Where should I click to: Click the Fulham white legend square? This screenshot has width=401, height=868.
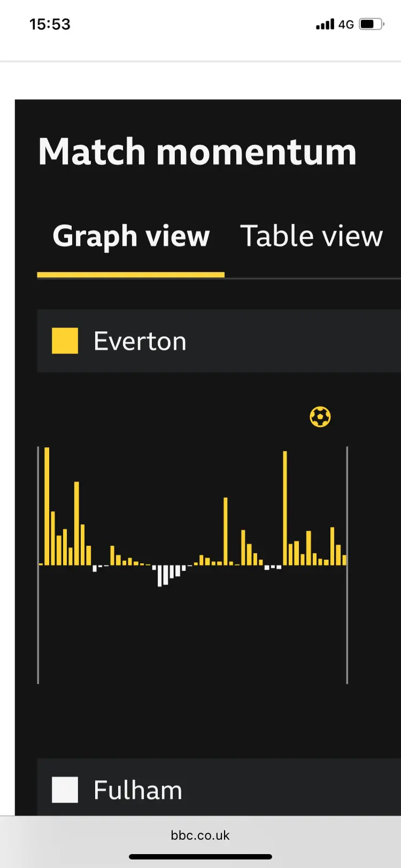(x=65, y=790)
